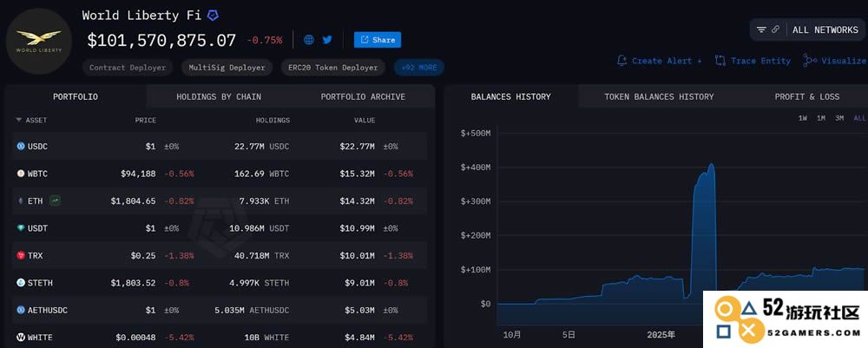This screenshot has height=348, width=868.
Task: Open the WBTC asset name
Action: click(x=37, y=174)
